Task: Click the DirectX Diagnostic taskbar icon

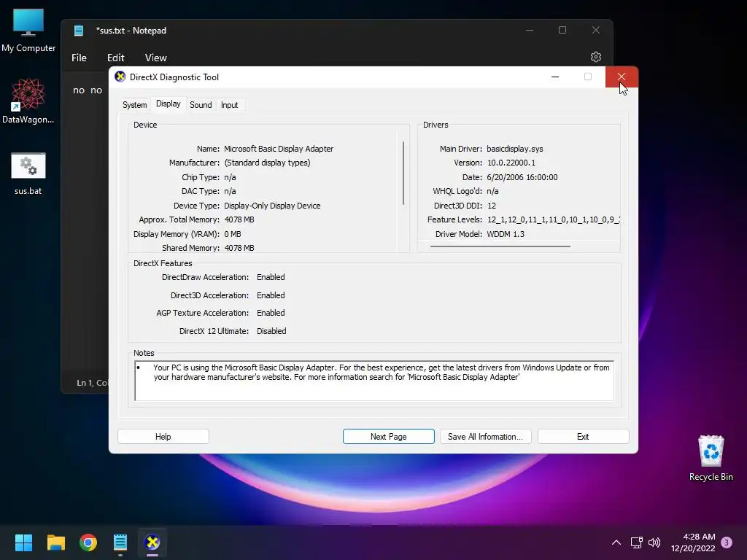Action: (152, 542)
